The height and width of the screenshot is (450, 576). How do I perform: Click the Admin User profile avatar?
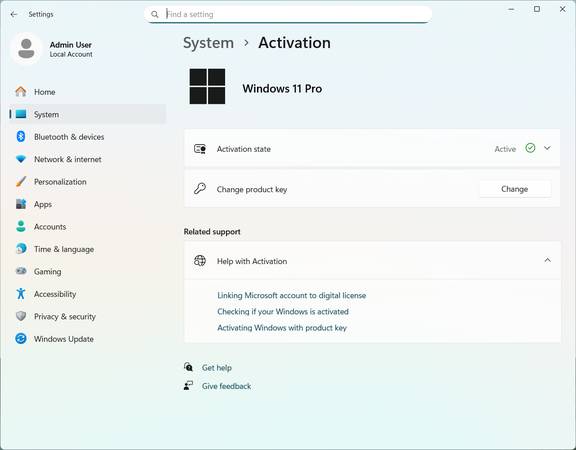coord(26,48)
